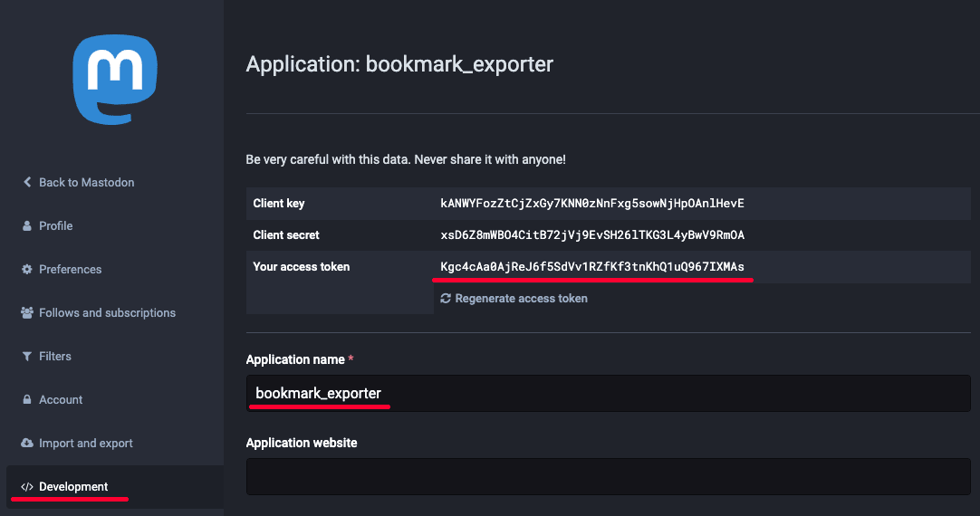Click the Your access token label
This screenshot has height=516, width=980.
point(302,267)
